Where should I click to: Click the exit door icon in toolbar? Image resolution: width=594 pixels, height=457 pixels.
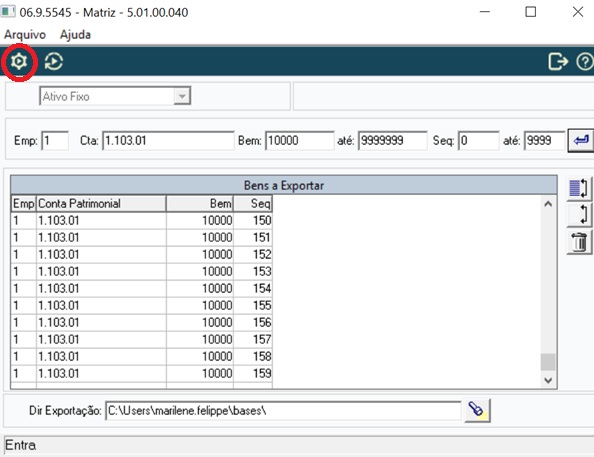point(558,61)
